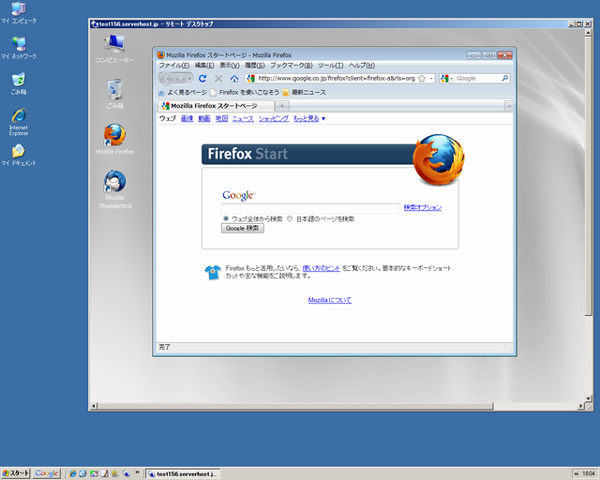Screen dimensions: 600x480
Task: Go to Firefox home page icon
Action: [234, 78]
